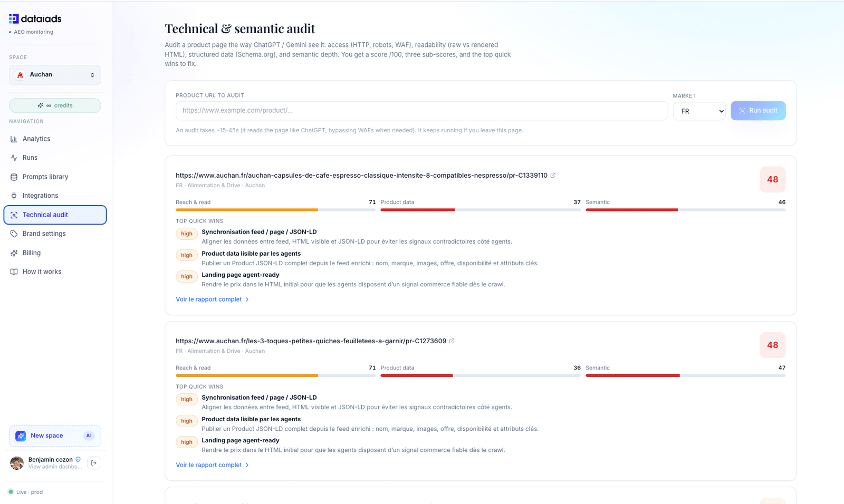Open the Billing page
This screenshot has height=504, width=844.
coord(55,253)
